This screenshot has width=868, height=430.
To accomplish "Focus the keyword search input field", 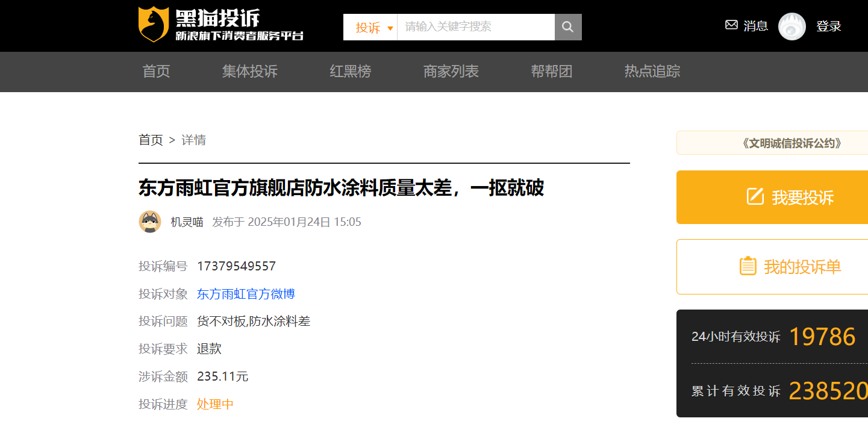I will [476, 27].
